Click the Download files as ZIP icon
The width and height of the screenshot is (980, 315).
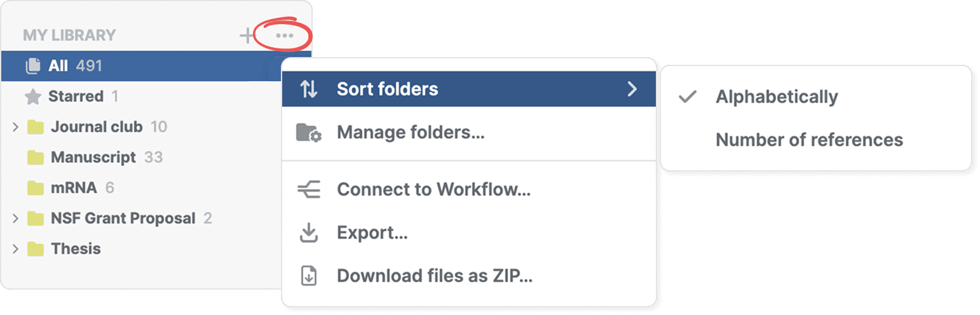point(308,276)
